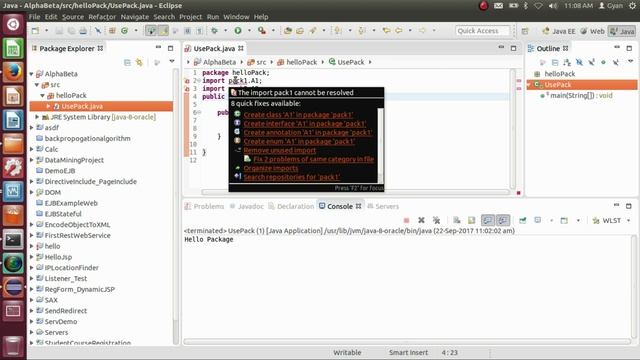Click the Run green play button in toolbar
This screenshot has height=360, width=640.
coord(238,31)
